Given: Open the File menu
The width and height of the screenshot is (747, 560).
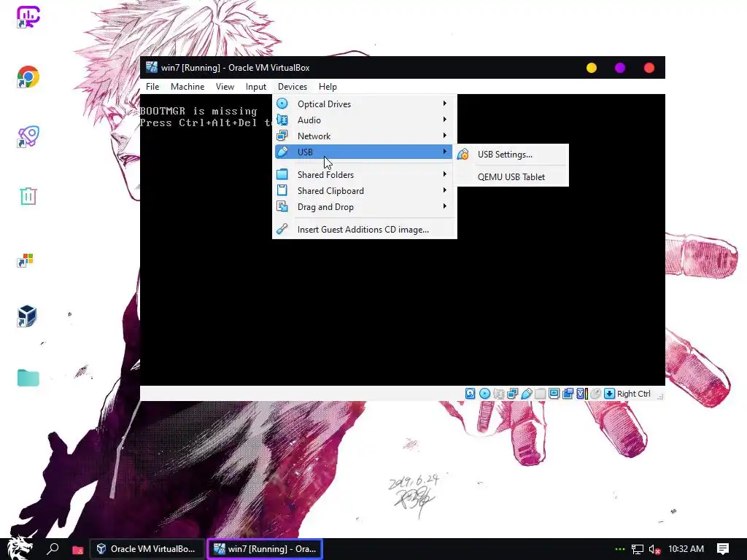Looking at the screenshot, I should point(152,87).
